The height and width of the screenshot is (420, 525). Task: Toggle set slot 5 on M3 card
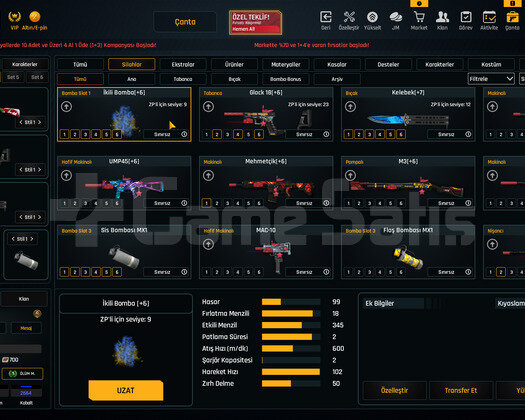pyautogui.click(x=390, y=203)
